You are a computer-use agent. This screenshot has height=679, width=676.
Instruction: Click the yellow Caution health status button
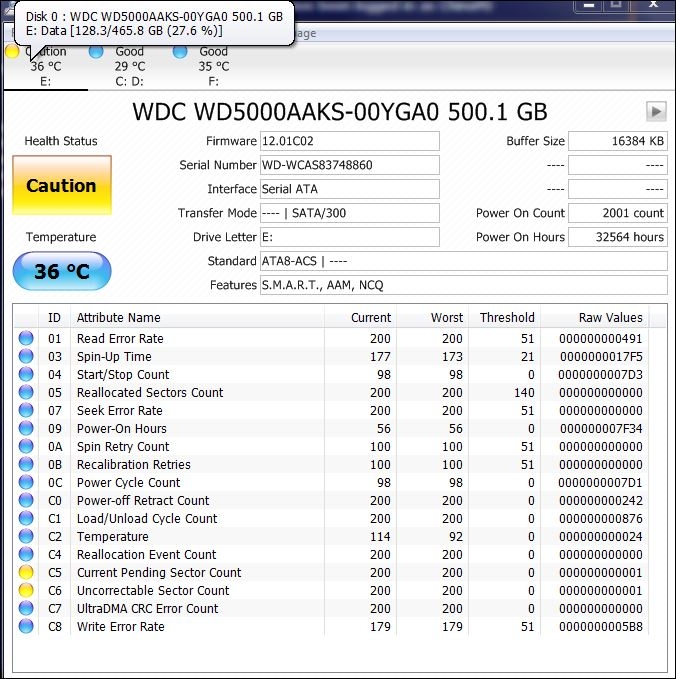point(62,185)
